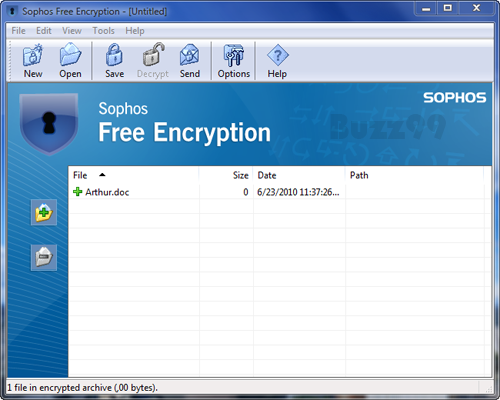Open the Options tools icon
Viewport: 500px width, 400px height.
coord(234,60)
